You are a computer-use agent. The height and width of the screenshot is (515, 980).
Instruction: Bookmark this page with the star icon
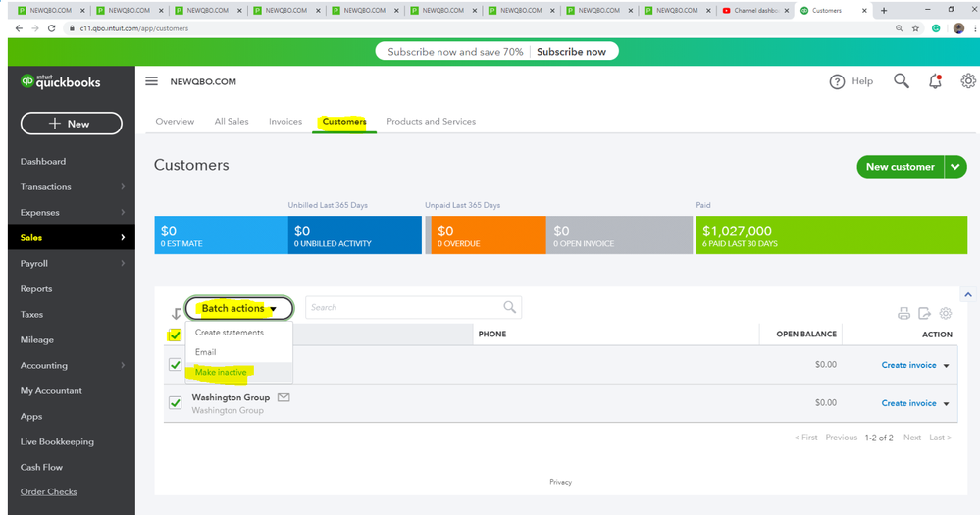(915, 28)
